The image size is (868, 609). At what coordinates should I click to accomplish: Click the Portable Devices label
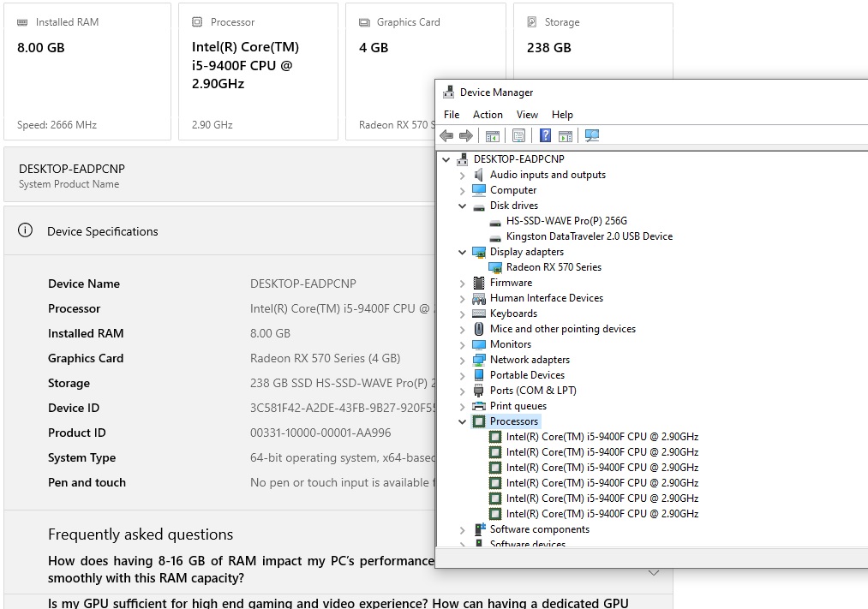[x=527, y=375]
